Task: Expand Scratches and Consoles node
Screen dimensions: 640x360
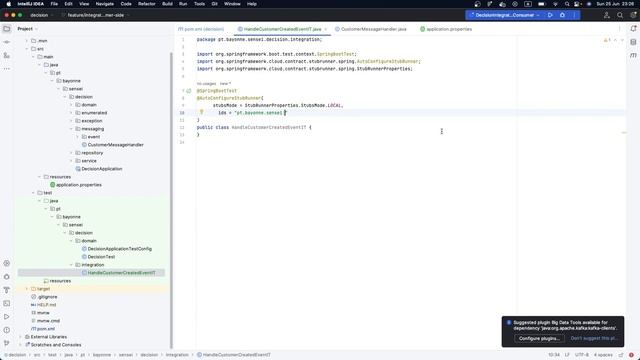Action: [21, 345]
